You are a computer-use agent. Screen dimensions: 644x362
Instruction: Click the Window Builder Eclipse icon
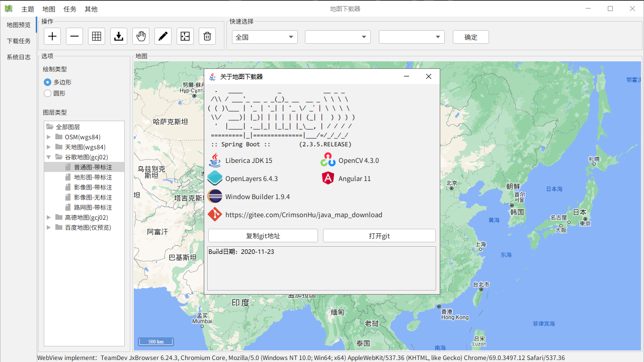coord(215,197)
